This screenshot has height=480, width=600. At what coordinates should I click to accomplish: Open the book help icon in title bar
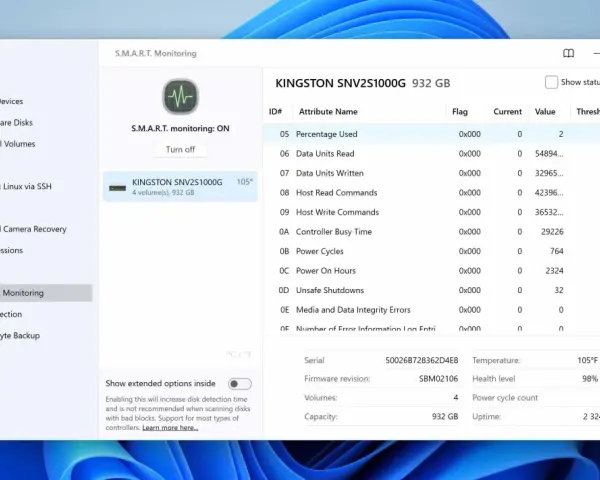pyautogui.click(x=568, y=53)
